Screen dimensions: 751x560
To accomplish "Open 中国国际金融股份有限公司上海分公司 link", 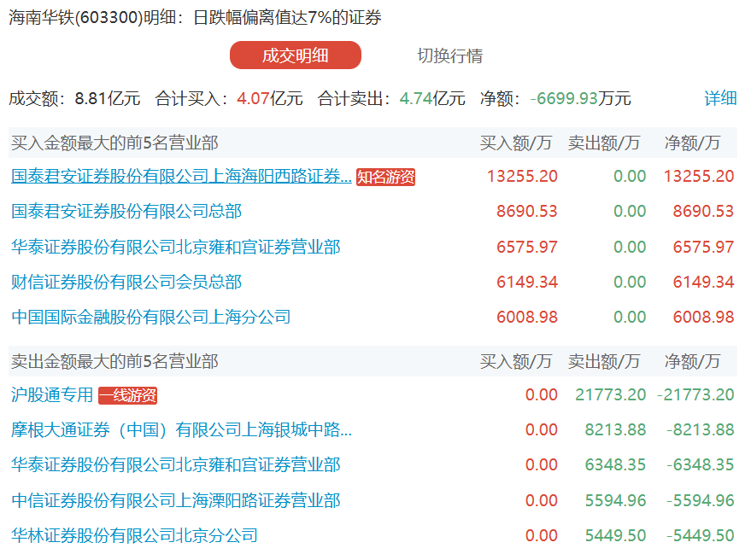I will click(x=151, y=317).
